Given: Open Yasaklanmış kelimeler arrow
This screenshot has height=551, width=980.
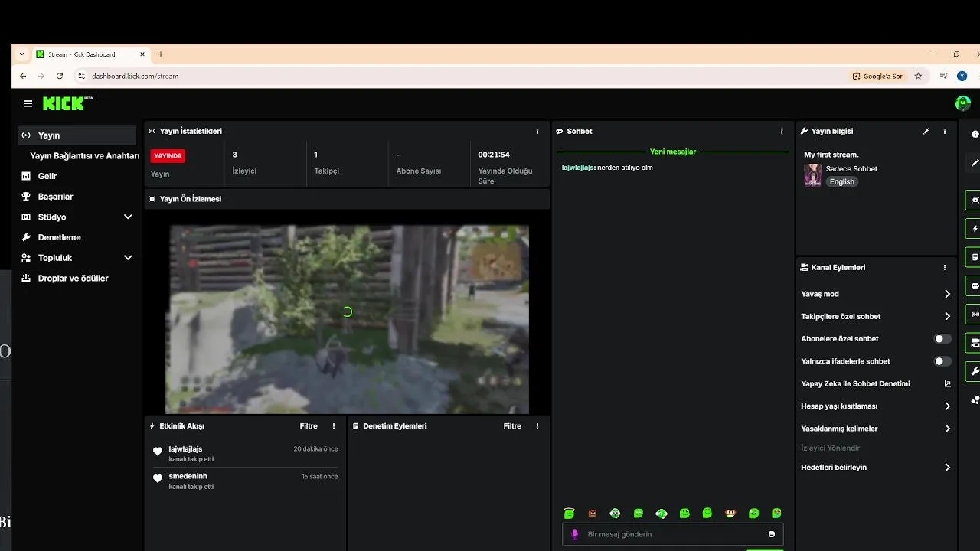Looking at the screenshot, I should pos(947,429).
